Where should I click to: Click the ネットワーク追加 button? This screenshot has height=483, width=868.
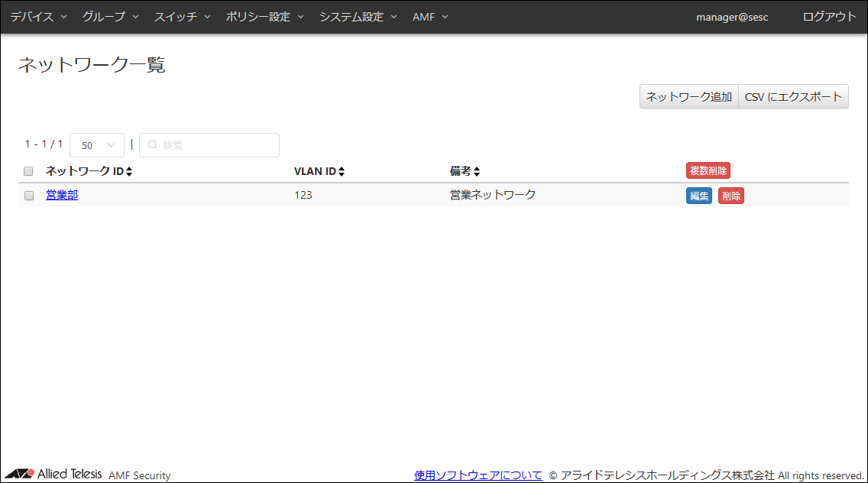pyautogui.click(x=688, y=97)
